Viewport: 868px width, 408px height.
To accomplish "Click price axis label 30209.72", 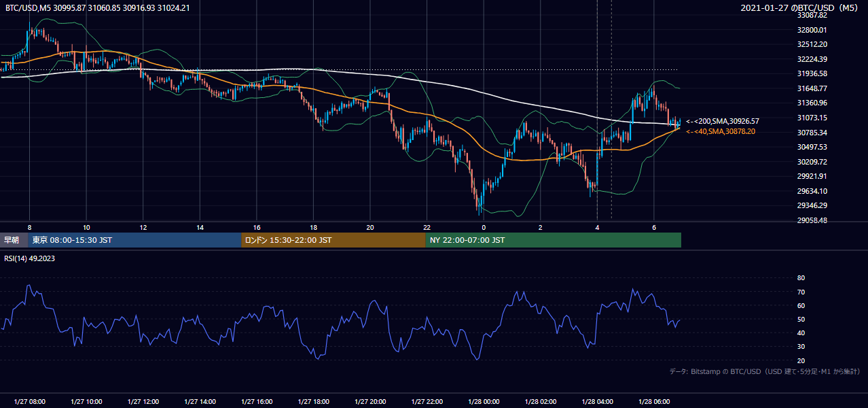I will (x=812, y=162).
